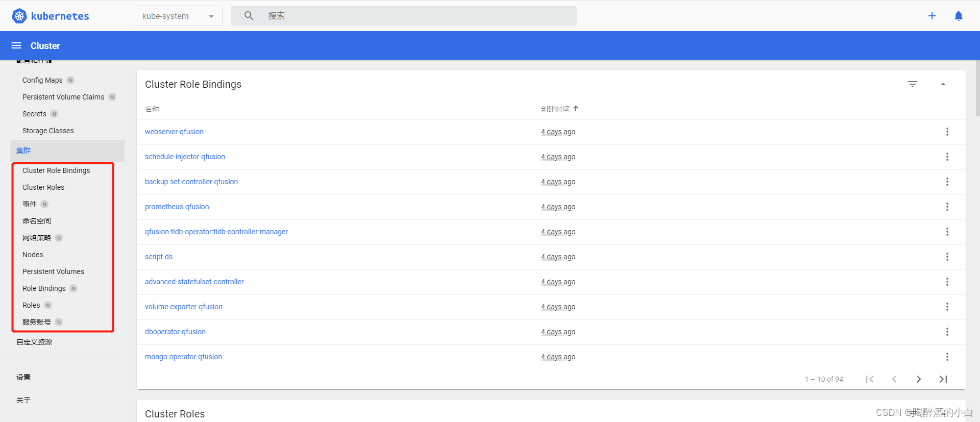The width and height of the screenshot is (980, 422).
Task: Focus the search input field
Action: pyautogui.click(x=404, y=16)
